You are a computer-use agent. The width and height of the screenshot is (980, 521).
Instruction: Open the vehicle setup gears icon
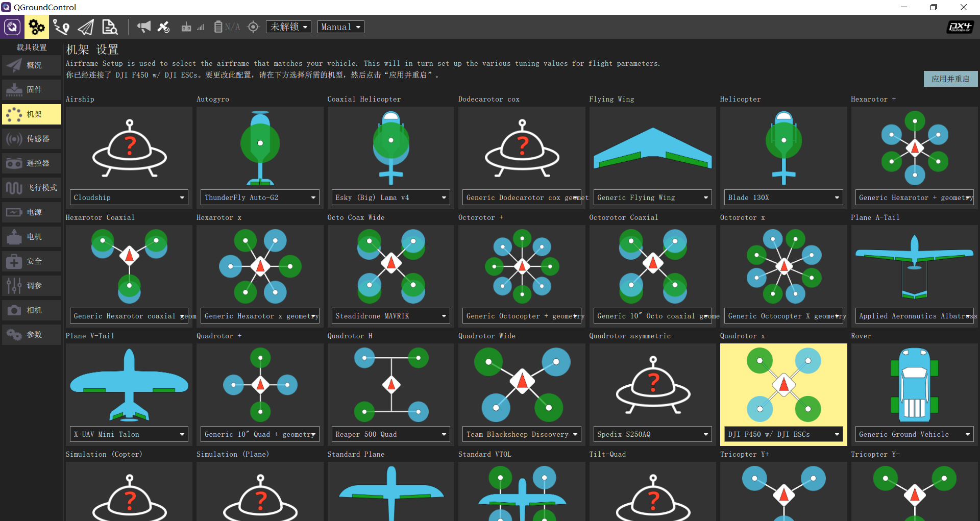pyautogui.click(x=37, y=27)
